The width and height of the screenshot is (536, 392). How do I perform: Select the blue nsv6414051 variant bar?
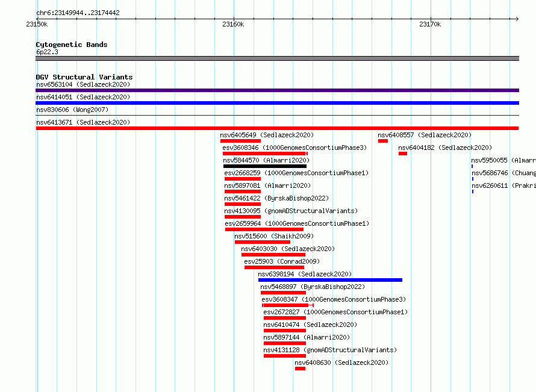[x=277, y=103]
